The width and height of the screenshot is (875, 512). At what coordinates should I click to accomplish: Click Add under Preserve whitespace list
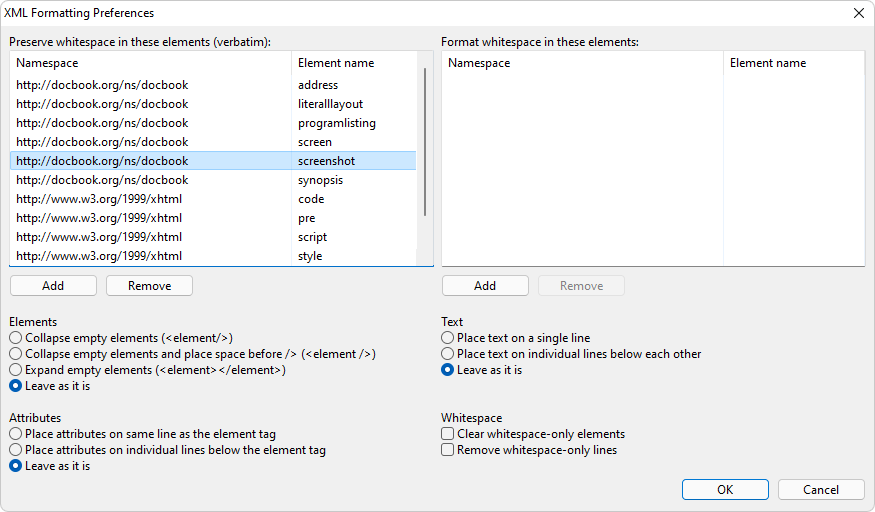point(53,285)
